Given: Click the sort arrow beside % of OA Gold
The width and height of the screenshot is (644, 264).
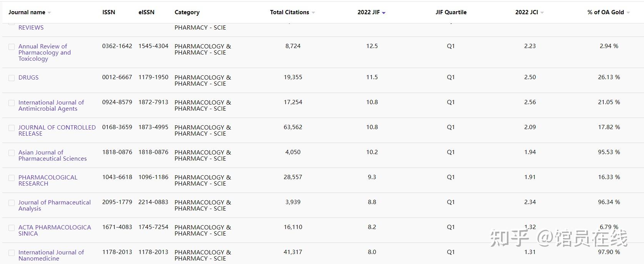Looking at the screenshot, I should [628, 13].
